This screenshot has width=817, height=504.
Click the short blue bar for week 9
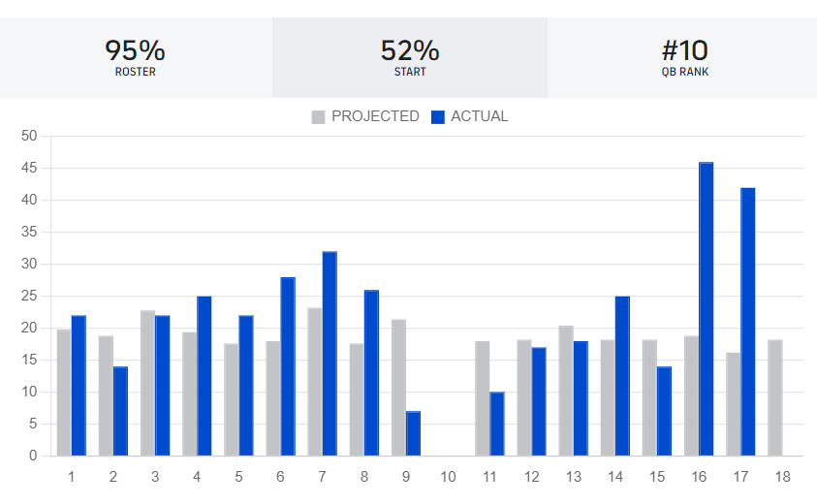point(414,433)
